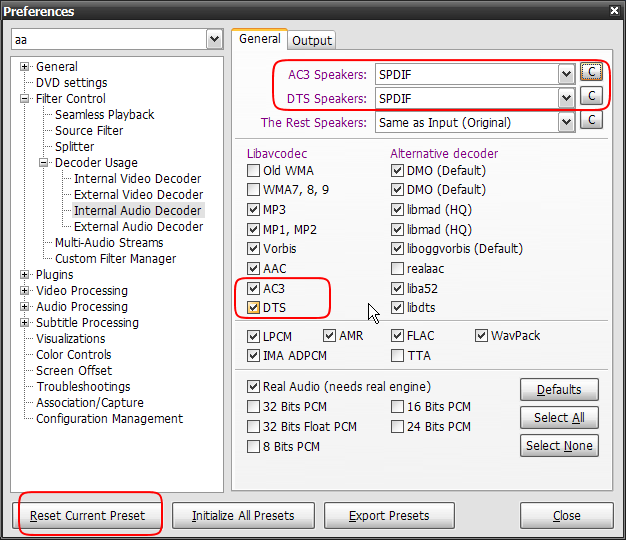Viewport: 626px width, 540px height.
Task: Click the Reset Current Preset button
Action: (87, 516)
